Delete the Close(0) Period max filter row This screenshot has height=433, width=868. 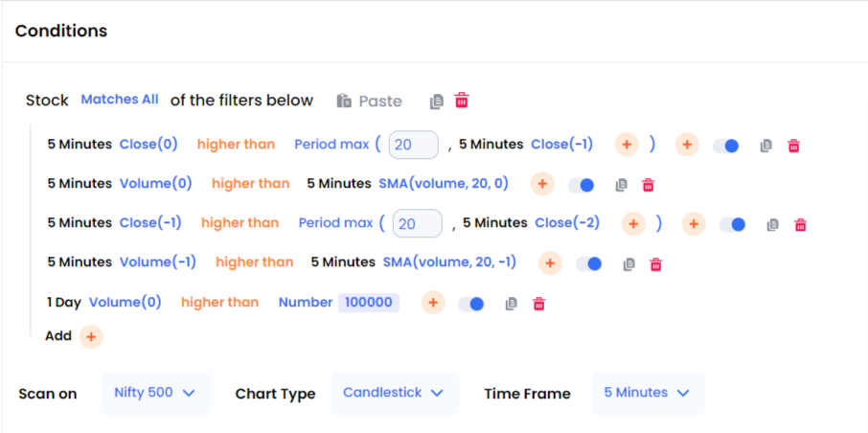[x=793, y=146]
